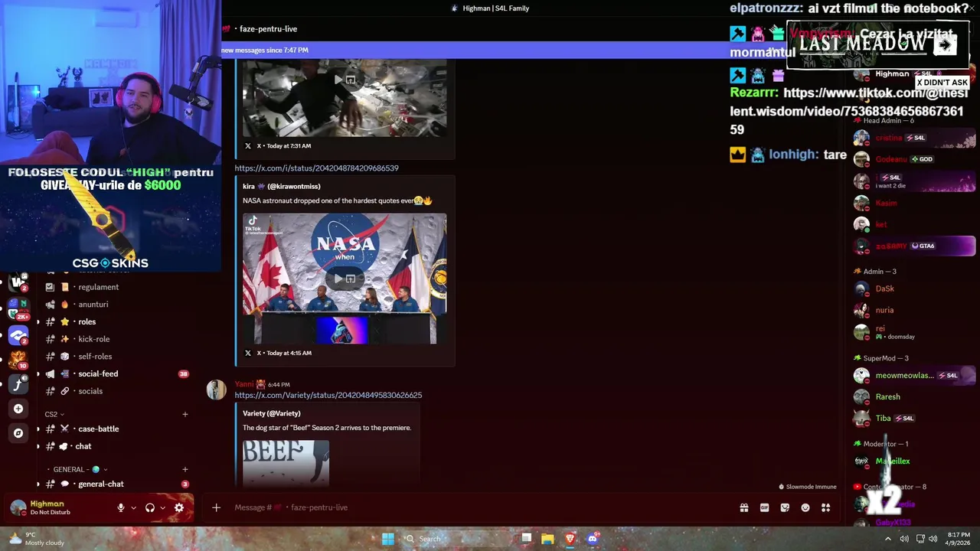Open Windows Start button
This screenshot has height=551, width=980.
coord(388,539)
